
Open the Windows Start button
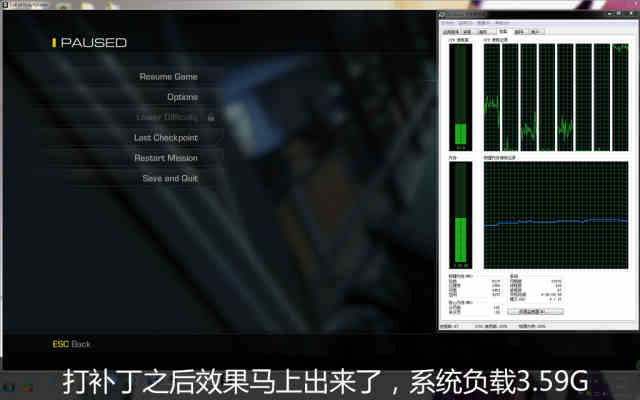pos(9,386)
